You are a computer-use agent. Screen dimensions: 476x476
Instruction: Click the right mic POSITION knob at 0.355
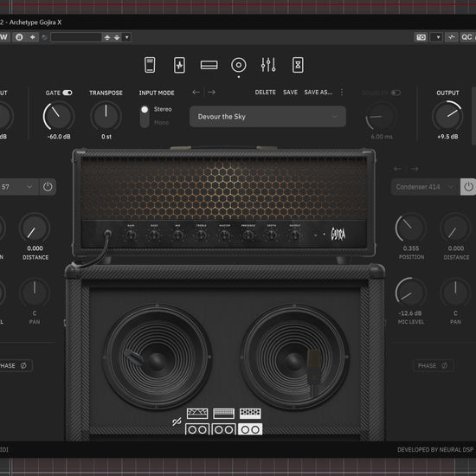411,228
